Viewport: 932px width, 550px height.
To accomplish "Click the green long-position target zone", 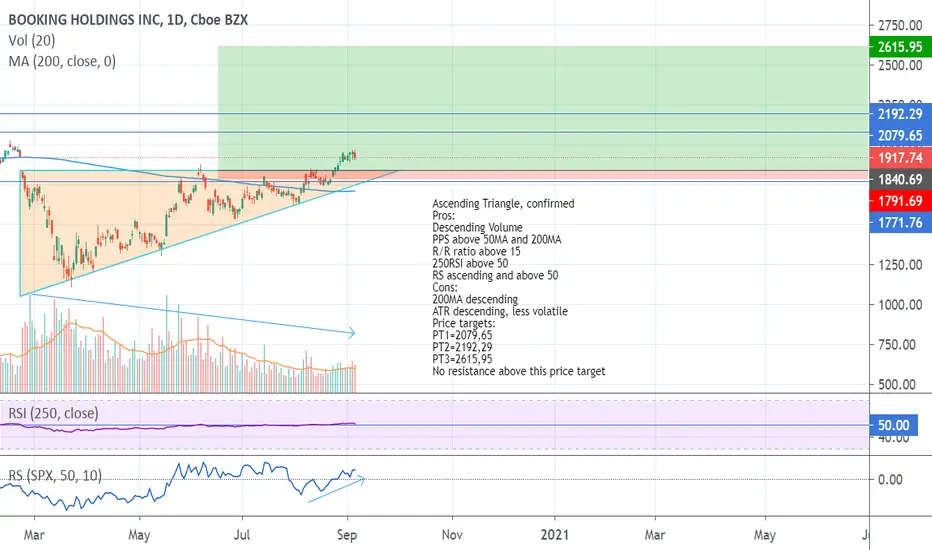I will coord(543,108).
